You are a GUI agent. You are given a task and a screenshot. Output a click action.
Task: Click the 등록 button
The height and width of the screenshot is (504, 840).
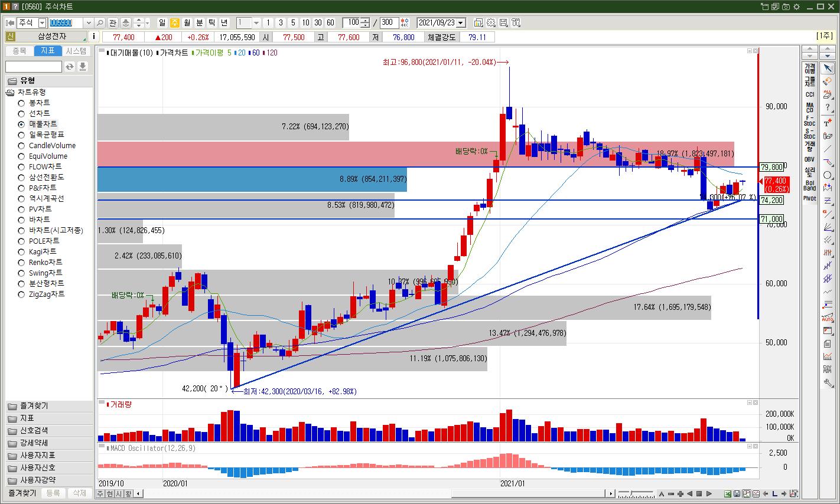point(53,493)
